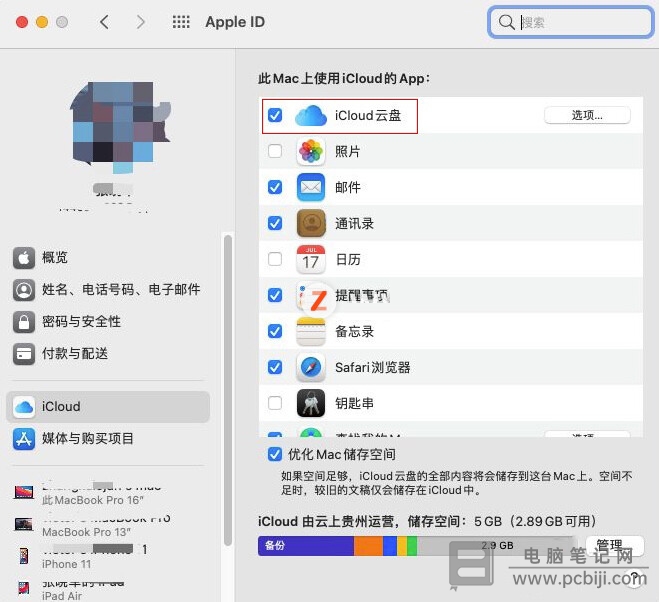Open 选项... for iCloud 云盘
Screen dimensions: 659x602
[587, 115]
